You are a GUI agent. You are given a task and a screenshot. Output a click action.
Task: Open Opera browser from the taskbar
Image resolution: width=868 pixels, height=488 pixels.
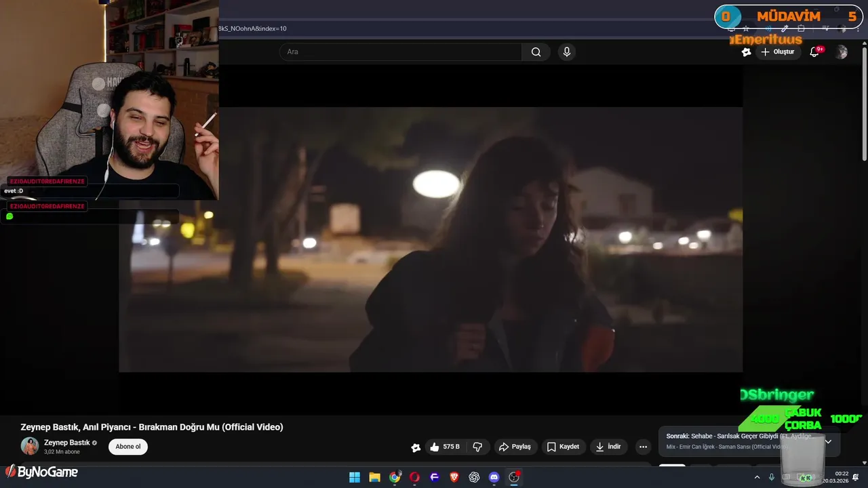click(x=414, y=477)
